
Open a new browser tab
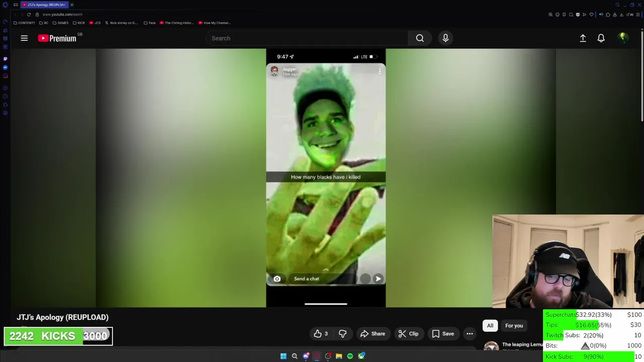point(72,5)
